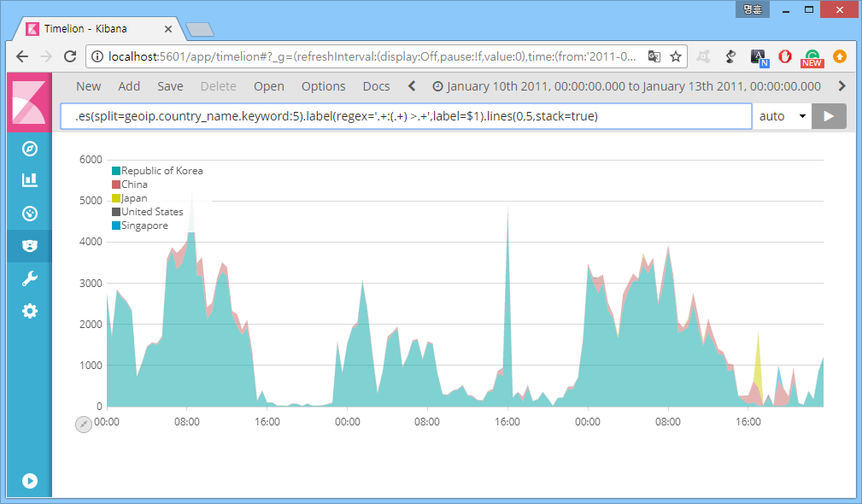Open Dev Tools wrench icon
This screenshot has height=504, width=862.
[30, 278]
